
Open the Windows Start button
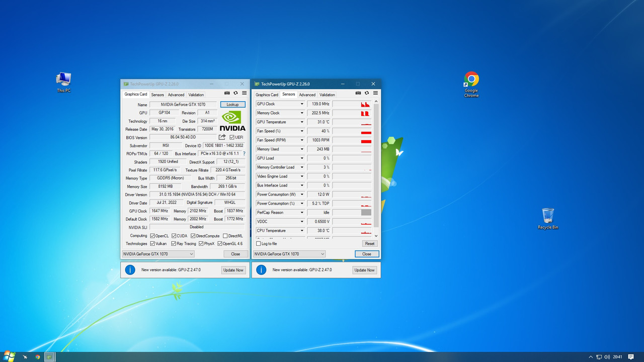9,357
